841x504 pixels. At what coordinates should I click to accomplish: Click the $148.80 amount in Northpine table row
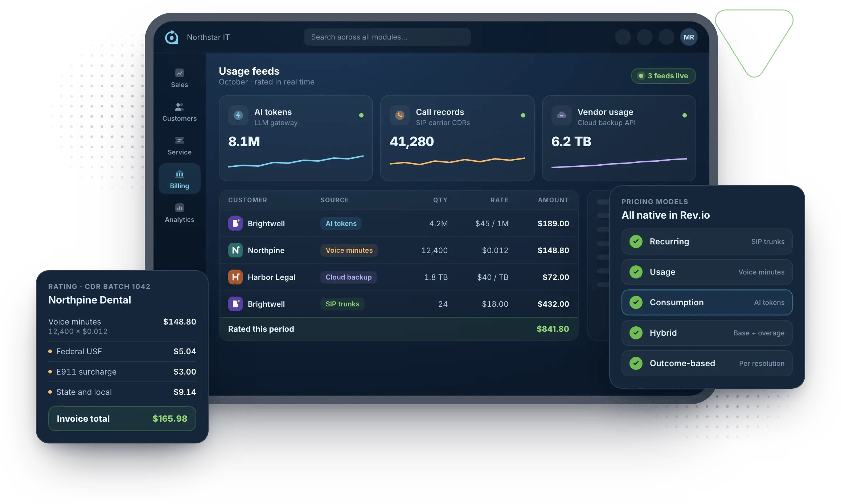coord(553,250)
